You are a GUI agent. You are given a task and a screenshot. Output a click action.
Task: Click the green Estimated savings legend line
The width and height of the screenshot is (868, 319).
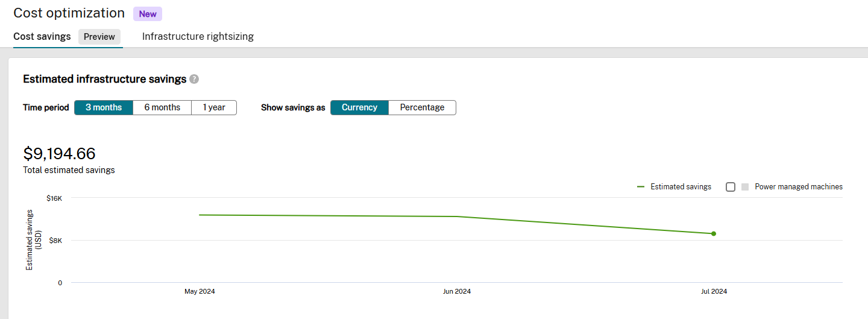641,187
